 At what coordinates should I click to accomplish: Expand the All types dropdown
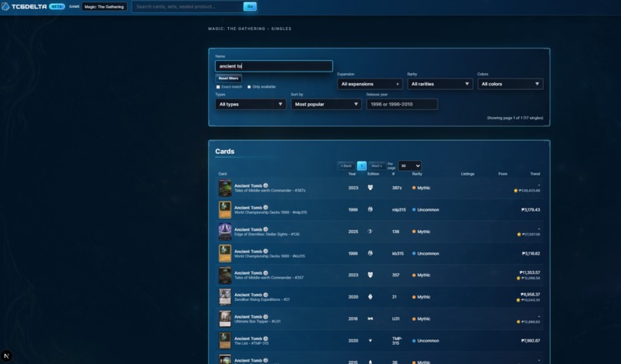coord(250,104)
